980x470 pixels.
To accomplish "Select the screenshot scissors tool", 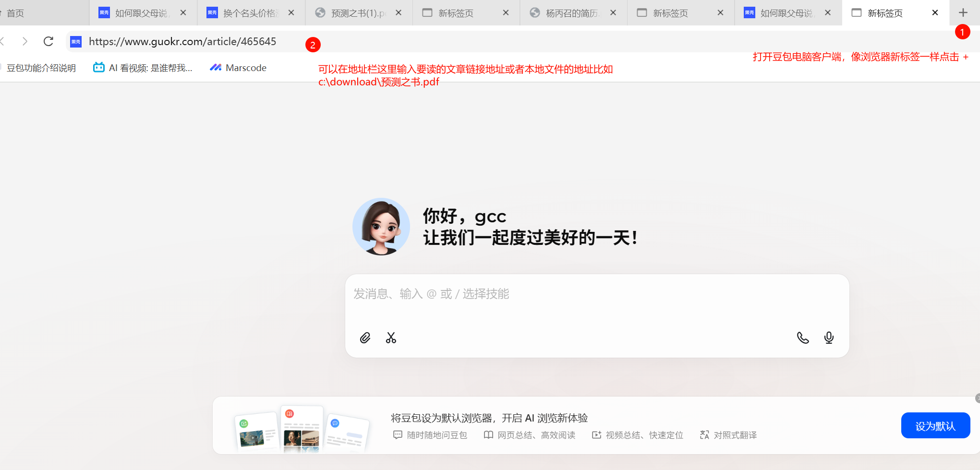I will tap(391, 337).
